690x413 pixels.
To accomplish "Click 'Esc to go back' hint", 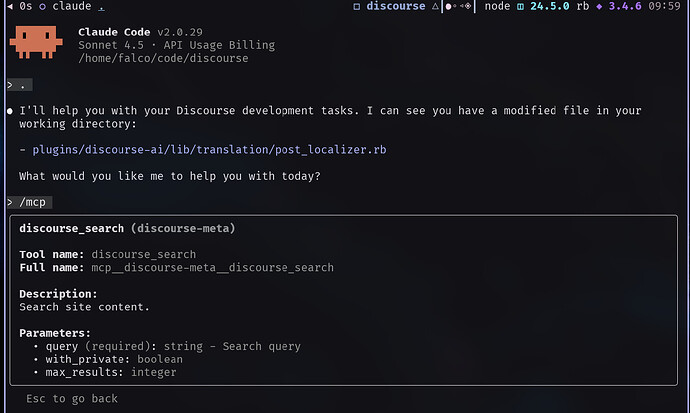I will pos(72,398).
